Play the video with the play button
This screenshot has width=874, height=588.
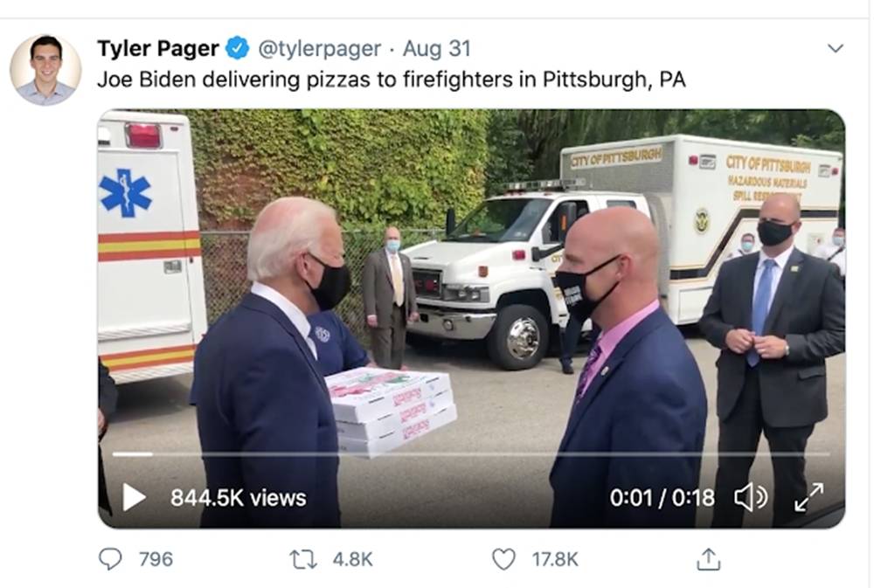[133, 497]
